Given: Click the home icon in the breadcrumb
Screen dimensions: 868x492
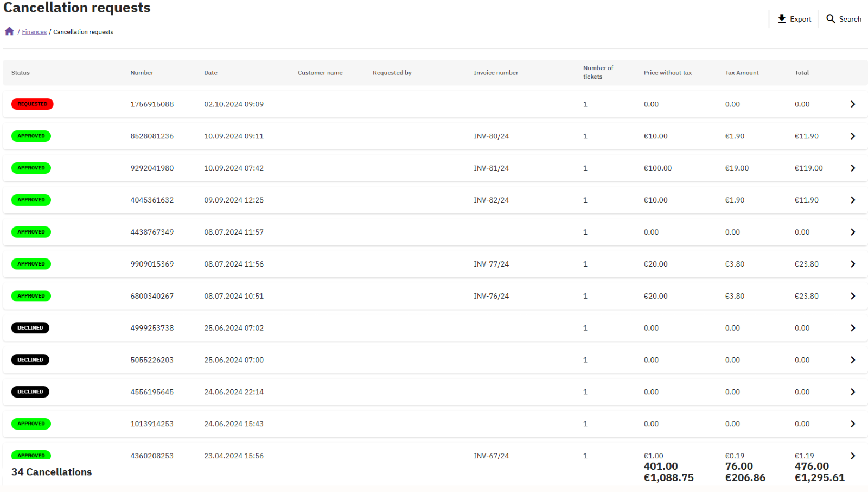Looking at the screenshot, I should tap(9, 31).
